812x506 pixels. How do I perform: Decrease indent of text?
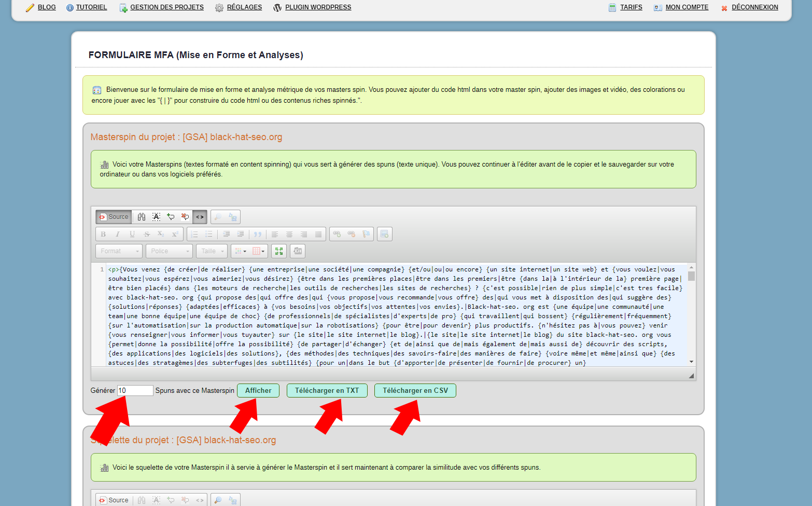click(227, 234)
